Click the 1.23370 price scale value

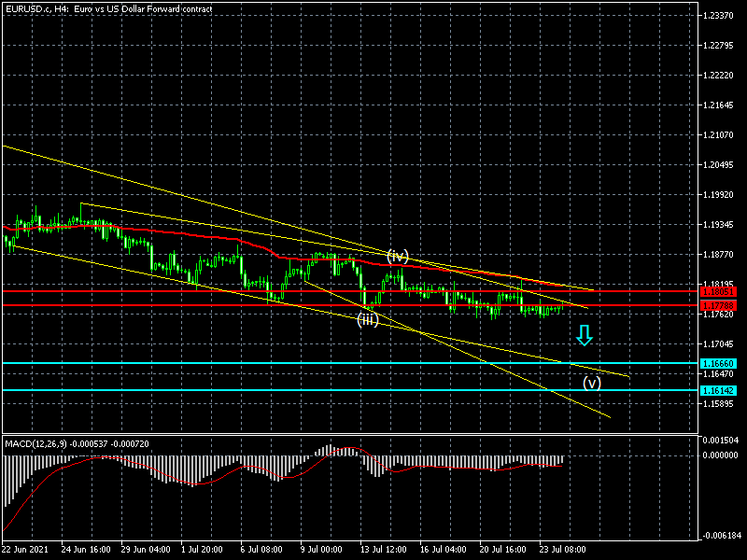point(719,16)
